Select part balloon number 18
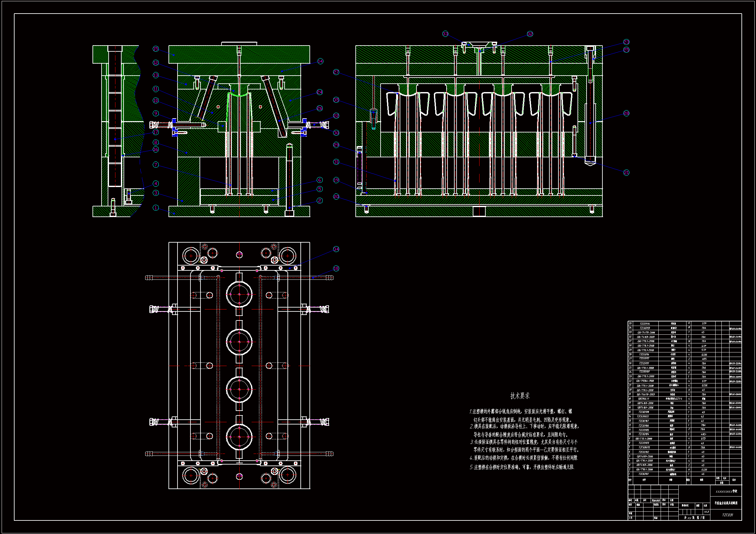Image resolution: width=756 pixels, height=534 pixels. click(336, 268)
